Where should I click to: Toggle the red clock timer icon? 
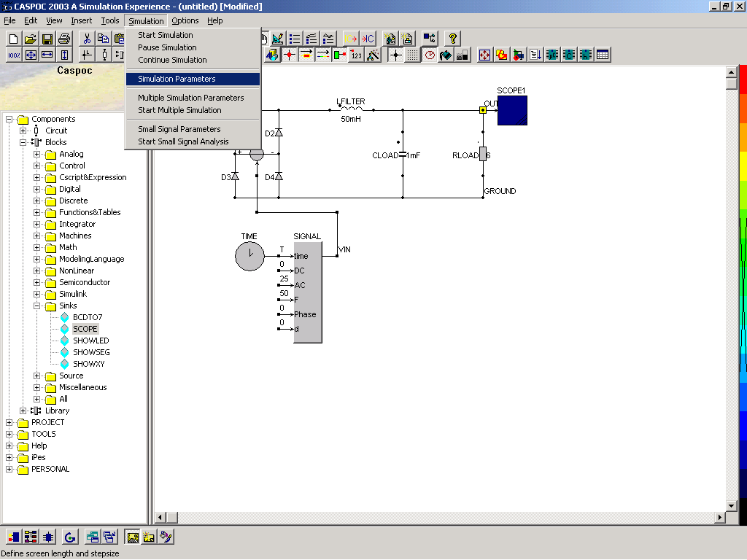coord(430,55)
